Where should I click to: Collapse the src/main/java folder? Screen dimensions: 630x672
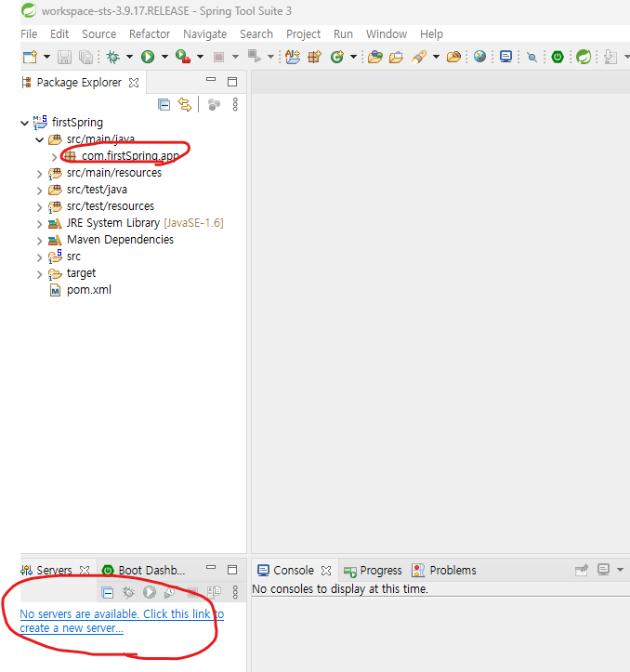(x=39, y=139)
